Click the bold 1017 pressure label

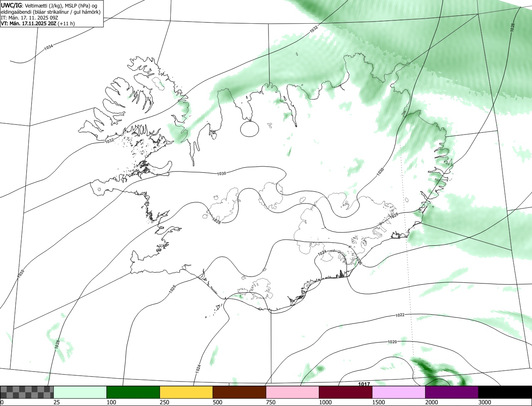[364, 384]
